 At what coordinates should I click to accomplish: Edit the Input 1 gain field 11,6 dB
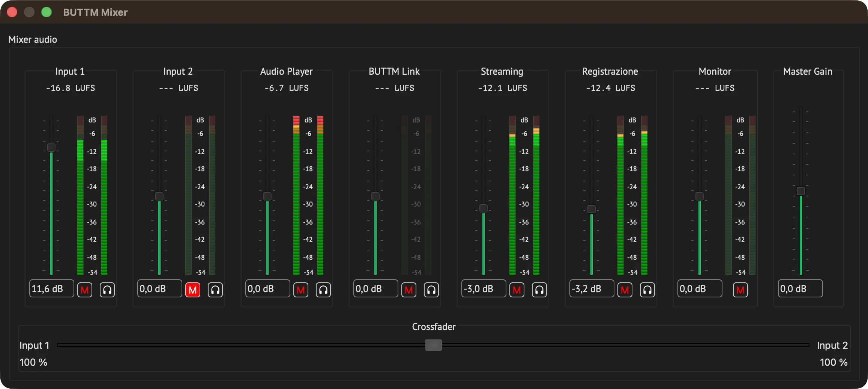[x=52, y=289]
